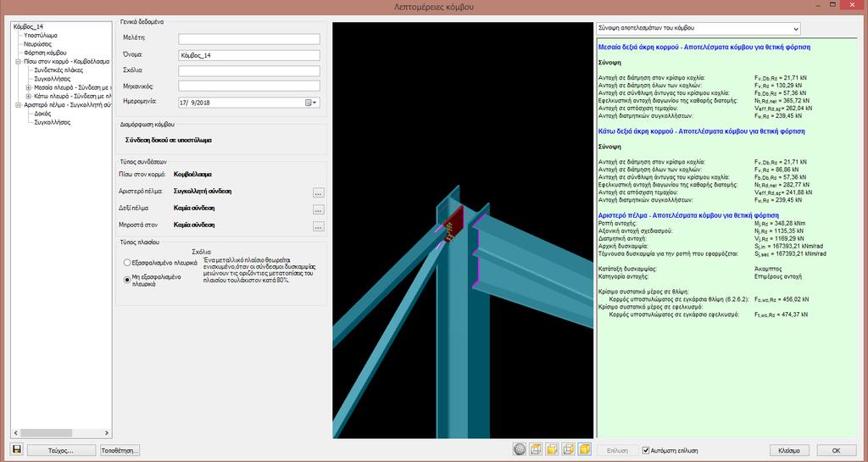Viewport: 868px width, 462px height.
Task: Click the Επίλυση button
Action: click(x=617, y=450)
